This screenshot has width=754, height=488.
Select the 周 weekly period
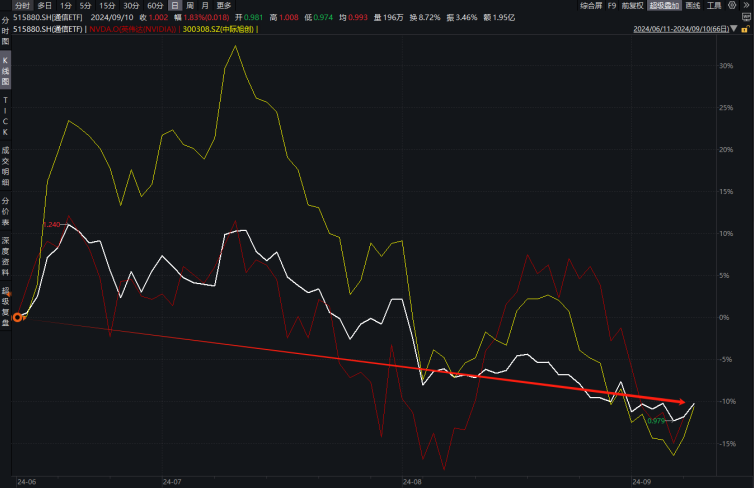190,6
